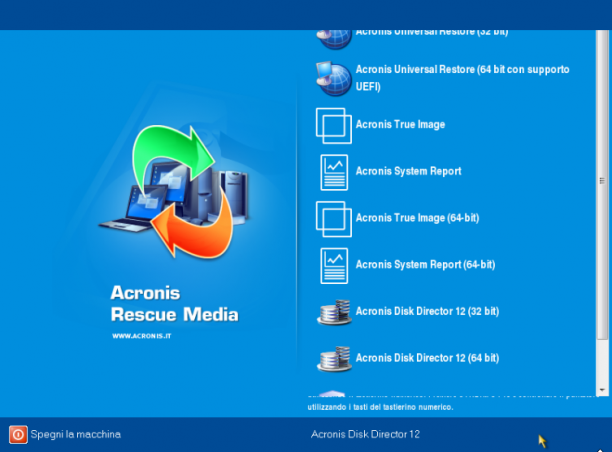Click Spegni la macchina to shut down
612x452 pixels.
[x=76, y=434]
